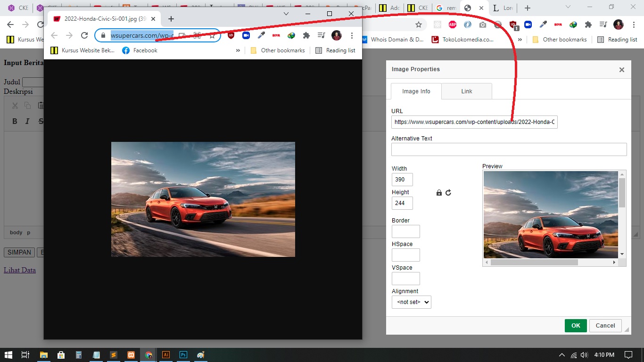Screen dimensions: 644x362
Task: Open the media control icon in popup toolbar
Action: point(321,35)
